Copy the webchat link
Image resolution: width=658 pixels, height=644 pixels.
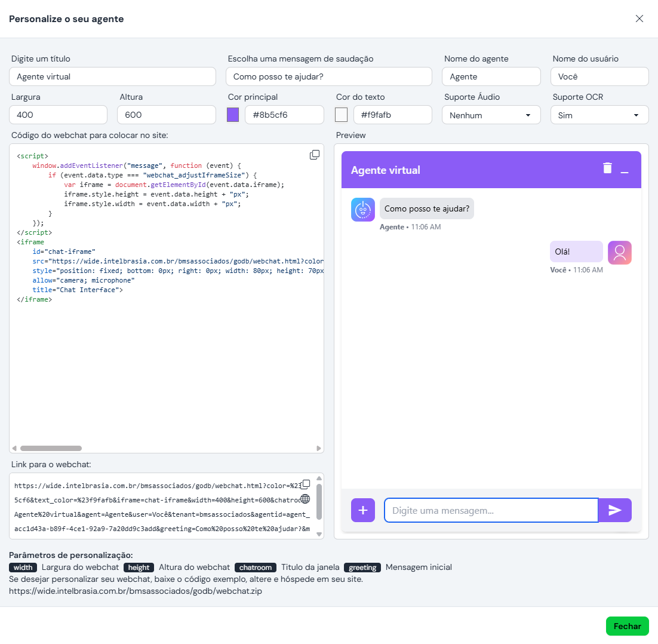coord(306,484)
